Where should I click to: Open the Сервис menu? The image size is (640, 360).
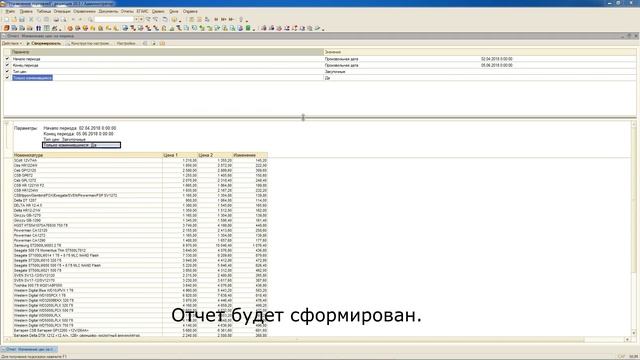tap(158, 11)
